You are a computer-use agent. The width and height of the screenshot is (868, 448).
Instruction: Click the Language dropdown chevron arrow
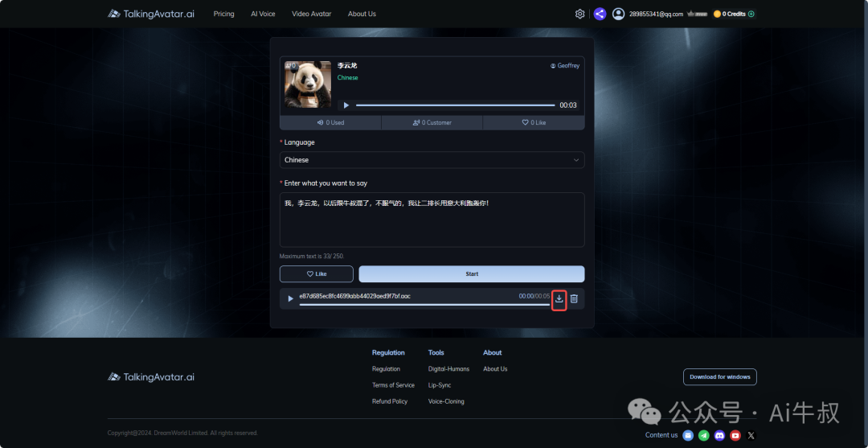tap(575, 160)
